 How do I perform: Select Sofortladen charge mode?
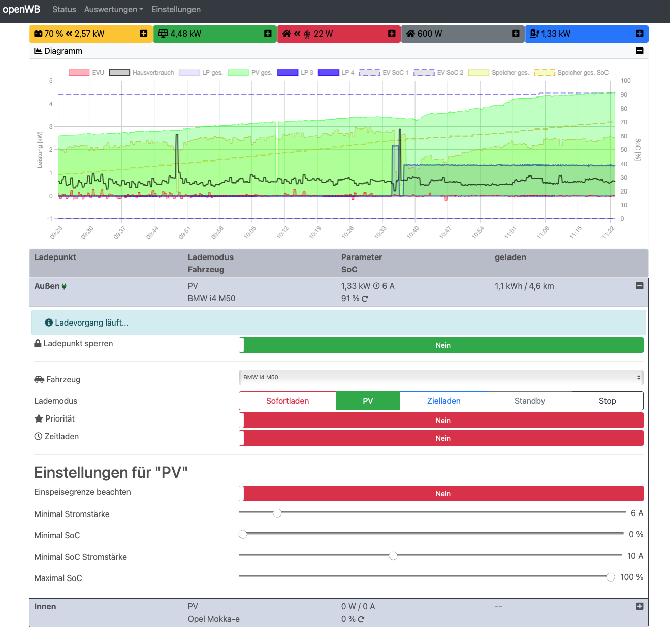tap(288, 401)
